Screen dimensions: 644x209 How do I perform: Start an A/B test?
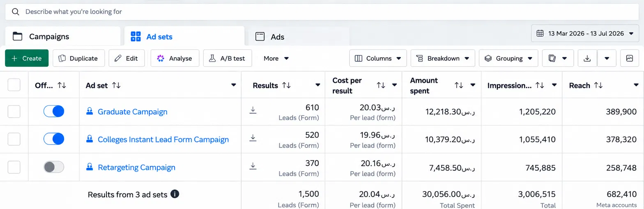click(x=227, y=58)
